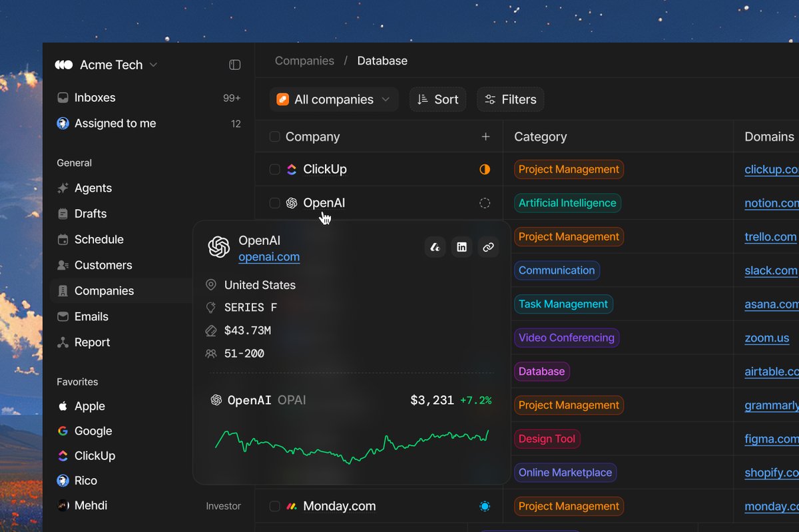Click the Artificial Intelligence category tag

point(567,203)
